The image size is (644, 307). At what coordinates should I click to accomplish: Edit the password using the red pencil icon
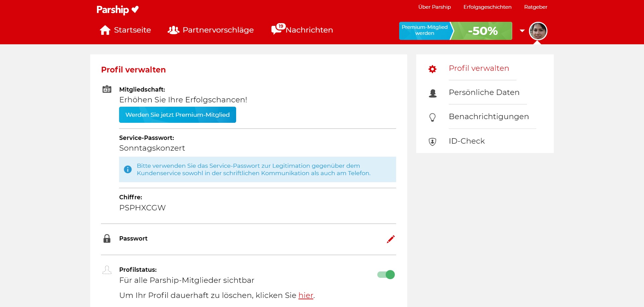coord(391,239)
